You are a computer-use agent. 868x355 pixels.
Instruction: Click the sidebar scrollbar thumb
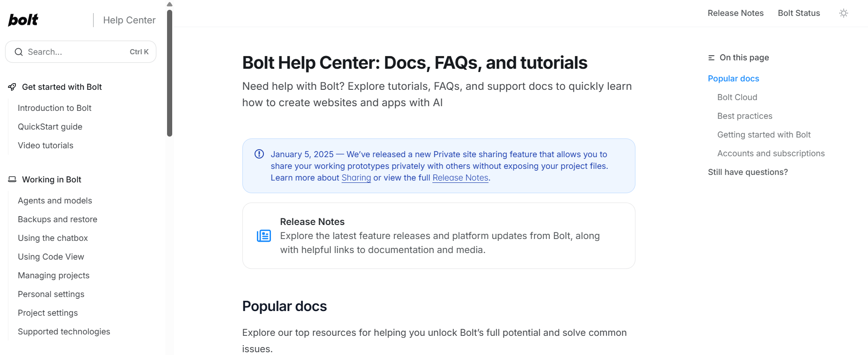(169, 73)
